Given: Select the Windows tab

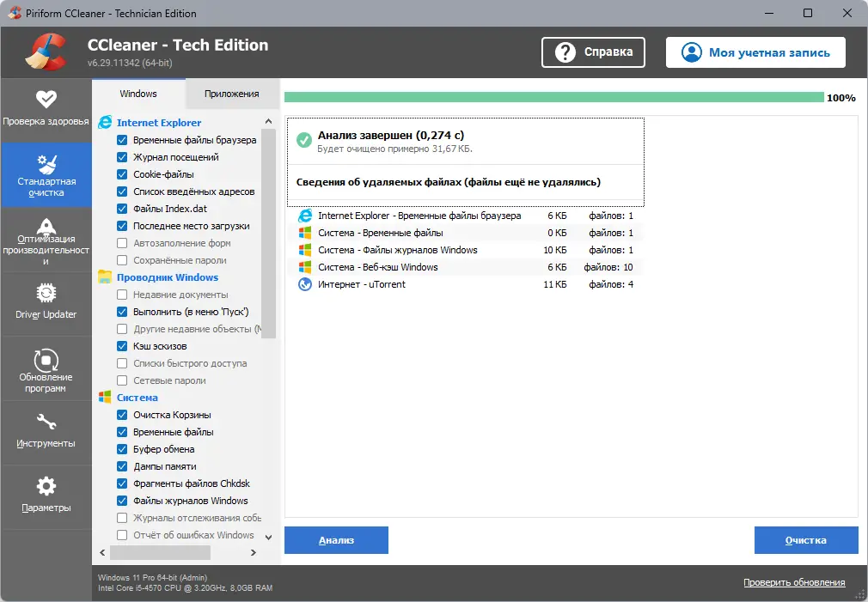Looking at the screenshot, I should [x=138, y=94].
